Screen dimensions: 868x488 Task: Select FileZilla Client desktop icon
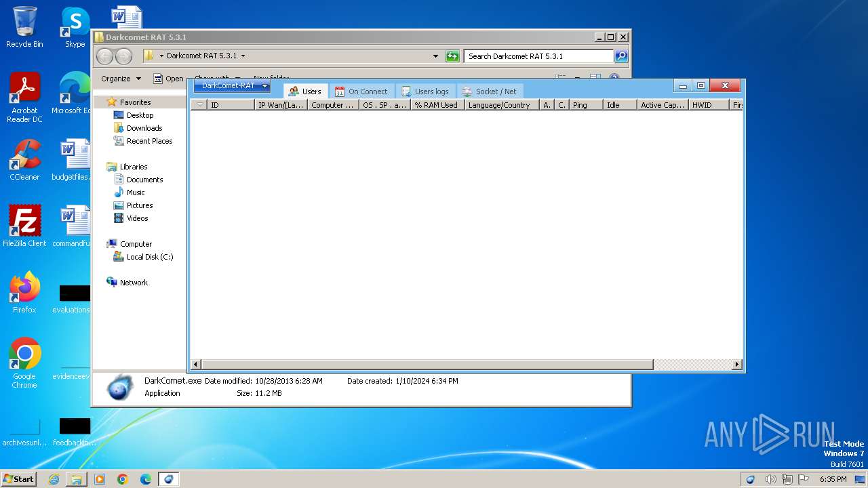tap(24, 226)
